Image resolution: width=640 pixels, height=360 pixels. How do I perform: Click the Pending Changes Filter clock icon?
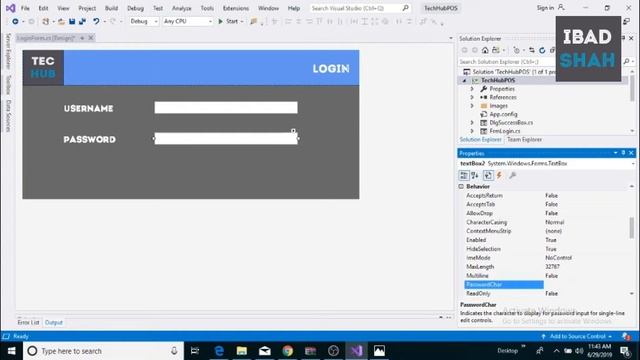click(517, 50)
